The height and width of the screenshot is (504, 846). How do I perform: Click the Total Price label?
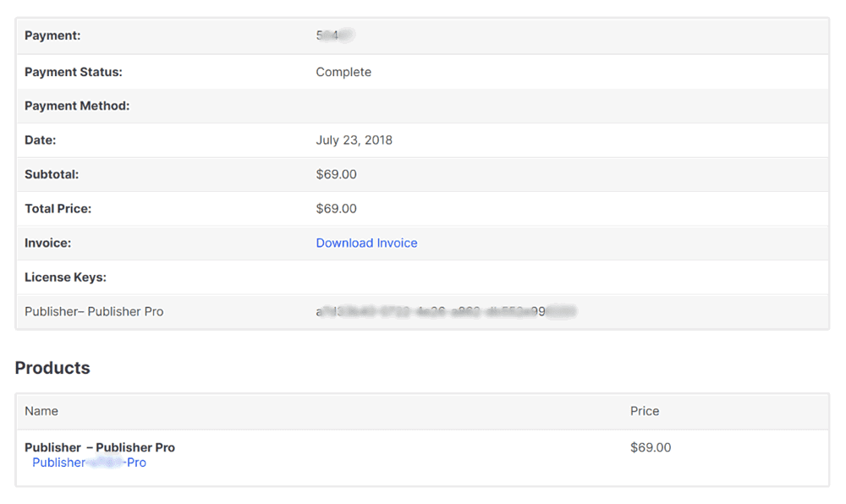(58, 208)
